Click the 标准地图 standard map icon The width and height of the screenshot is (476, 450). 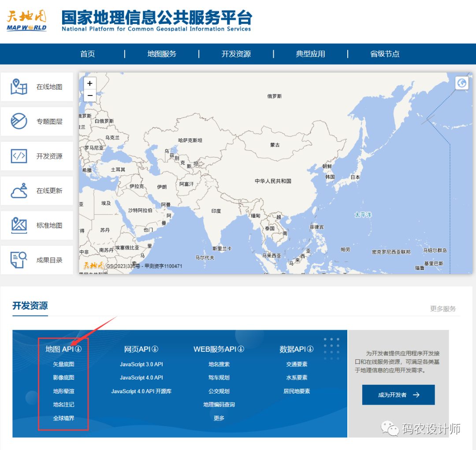tap(19, 225)
